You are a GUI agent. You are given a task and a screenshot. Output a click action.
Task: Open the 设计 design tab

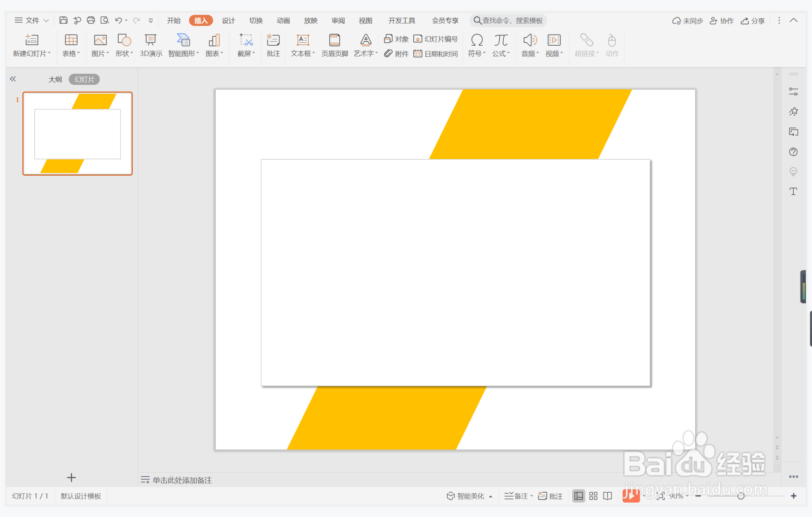(x=228, y=20)
